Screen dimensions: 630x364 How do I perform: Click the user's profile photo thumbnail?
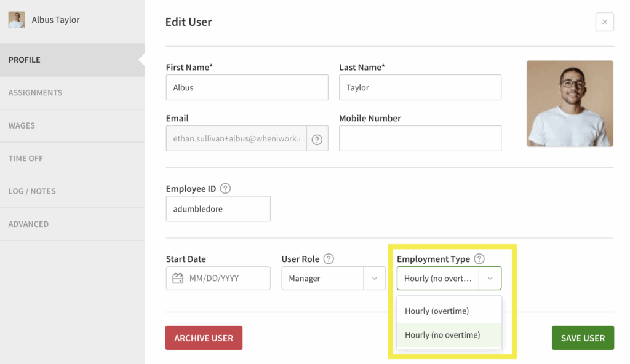pos(570,103)
